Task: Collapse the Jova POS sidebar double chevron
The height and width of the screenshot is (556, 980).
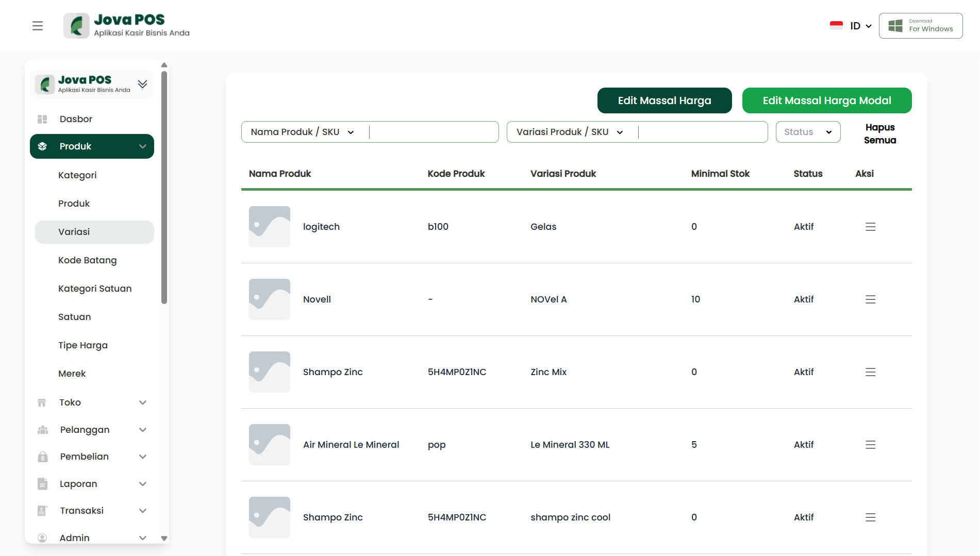Action: tap(143, 84)
